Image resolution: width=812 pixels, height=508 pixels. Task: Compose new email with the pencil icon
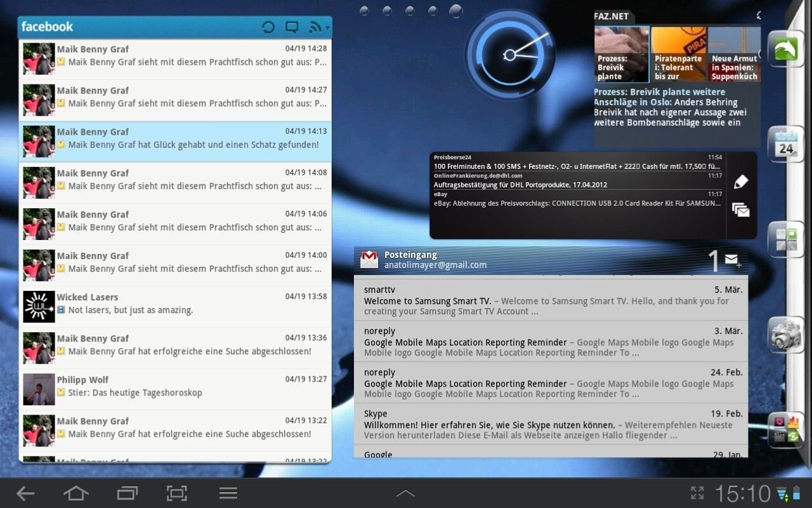[741, 182]
